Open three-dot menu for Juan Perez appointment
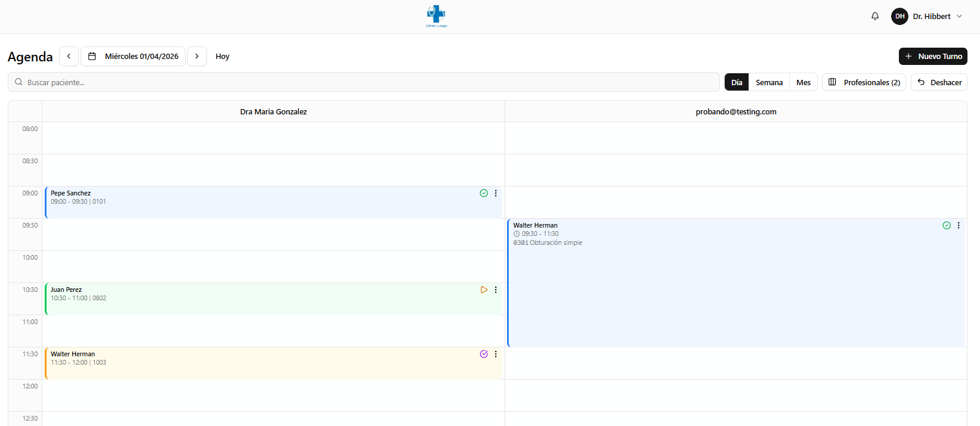 [x=496, y=290]
